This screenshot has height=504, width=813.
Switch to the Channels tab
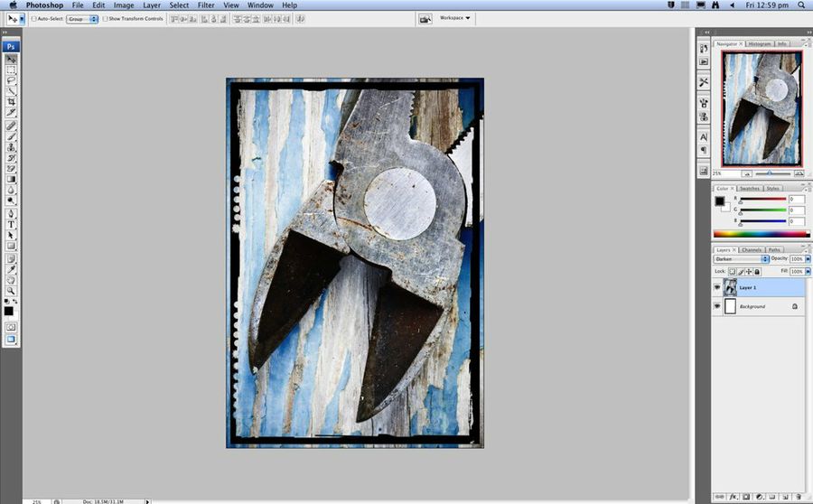tap(751, 250)
